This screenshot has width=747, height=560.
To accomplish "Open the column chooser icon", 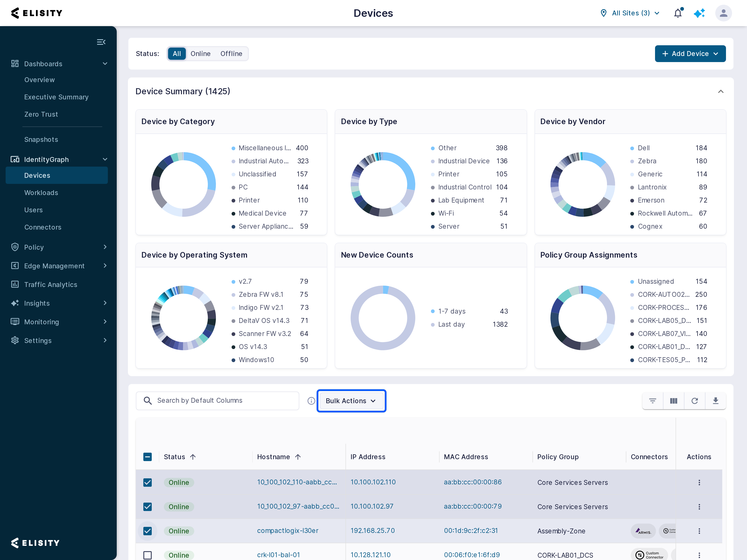I will pos(673,401).
